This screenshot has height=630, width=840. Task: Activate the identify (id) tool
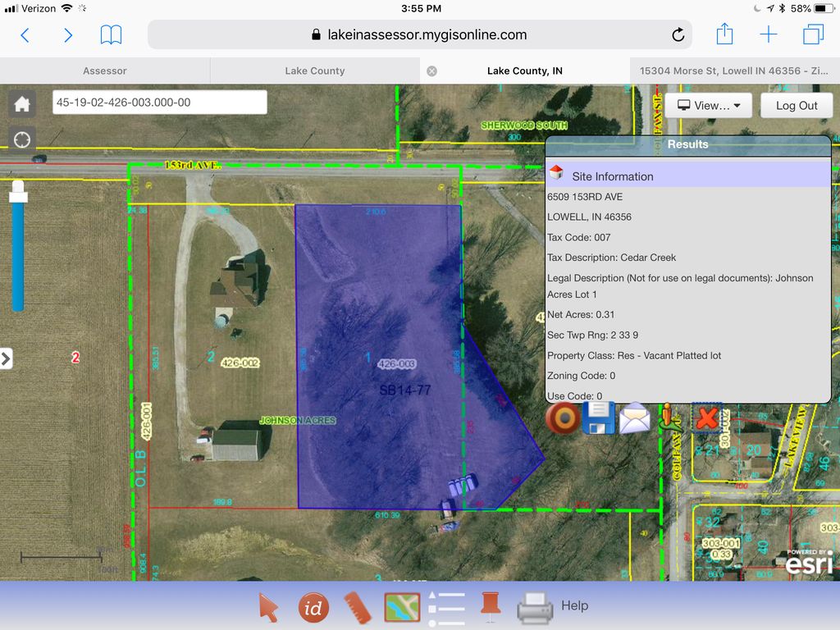pyautogui.click(x=313, y=607)
